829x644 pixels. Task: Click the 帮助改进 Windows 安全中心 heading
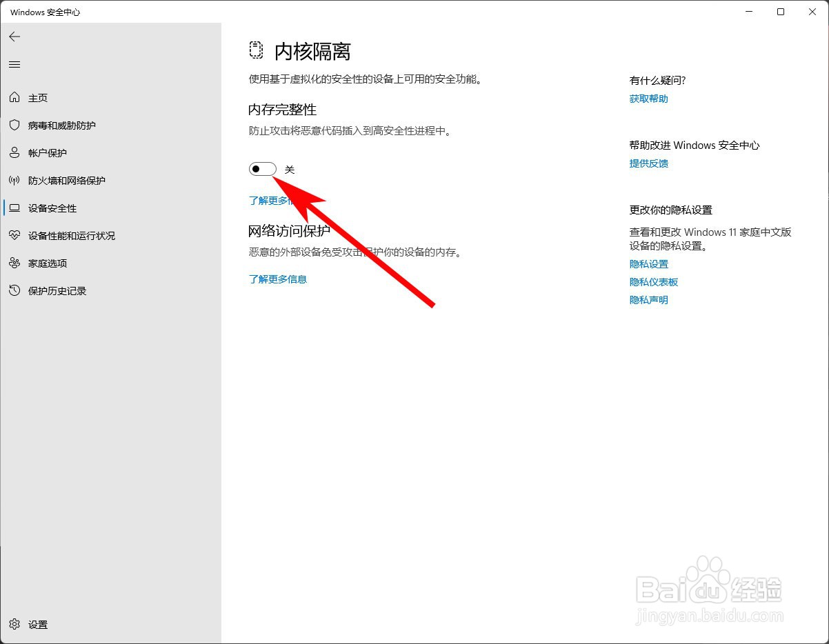(x=695, y=145)
